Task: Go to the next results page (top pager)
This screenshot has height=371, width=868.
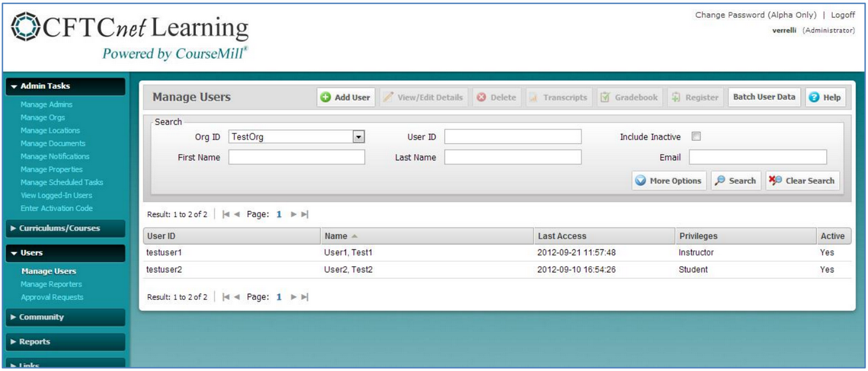Action: [293, 214]
